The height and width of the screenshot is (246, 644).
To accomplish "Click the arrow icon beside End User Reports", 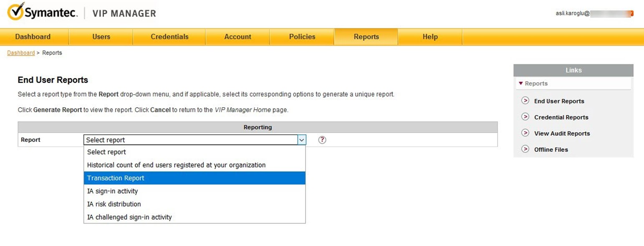I will pyautogui.click(x=525, y=101).
